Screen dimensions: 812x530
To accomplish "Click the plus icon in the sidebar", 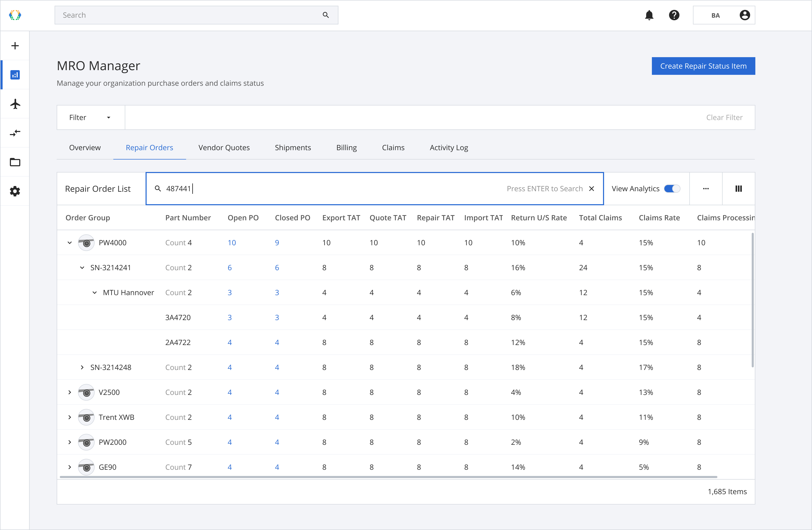I will click(x=15, y=46).
